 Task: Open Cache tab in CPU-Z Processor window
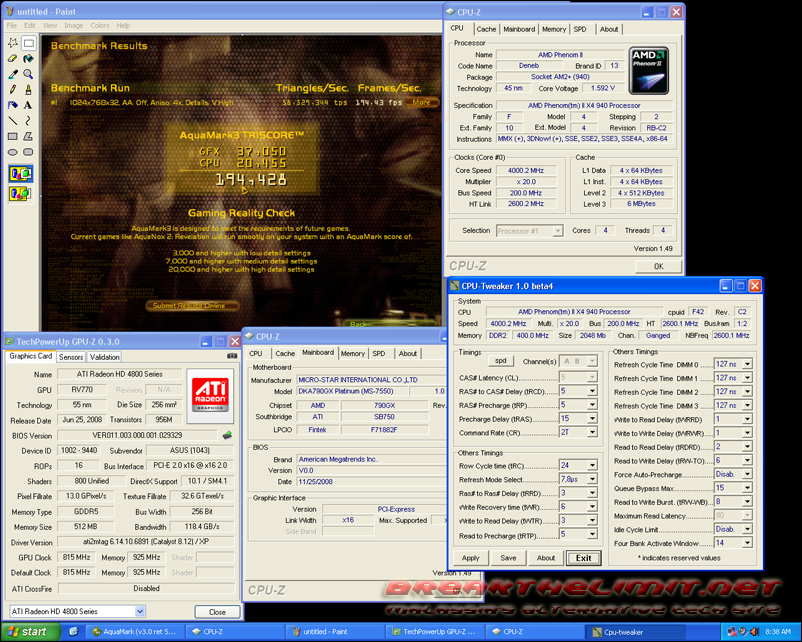pyautogui.click(x=486, y=29)
